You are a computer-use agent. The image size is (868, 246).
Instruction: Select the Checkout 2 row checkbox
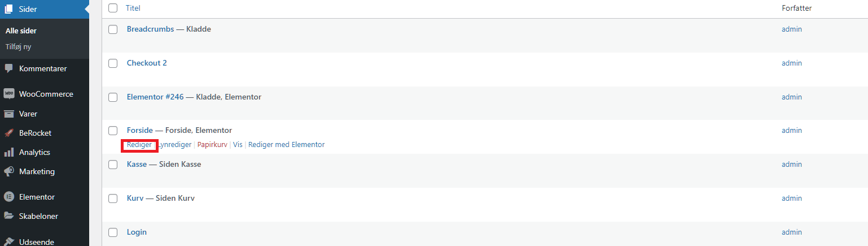[113, 63]
